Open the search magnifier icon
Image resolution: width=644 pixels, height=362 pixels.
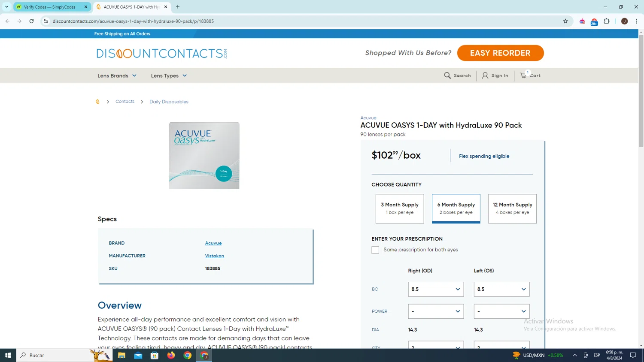pyautogui.click(x=447, y=75)
